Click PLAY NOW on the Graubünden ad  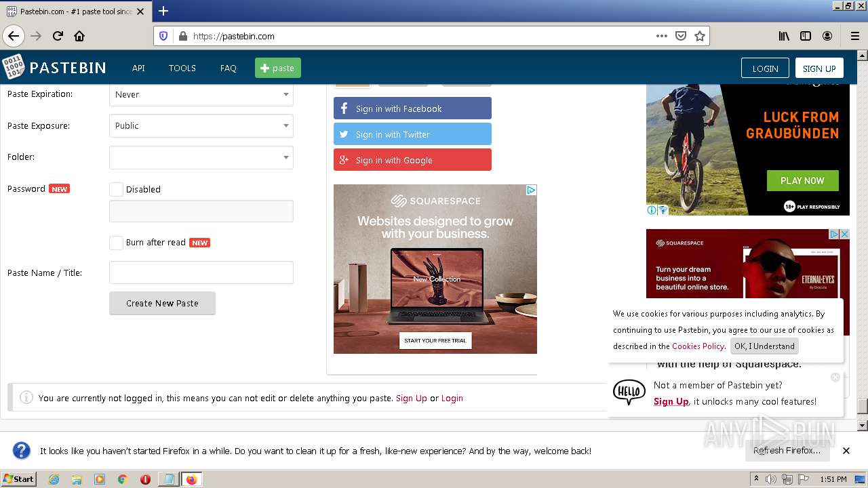tap(802, 180)
